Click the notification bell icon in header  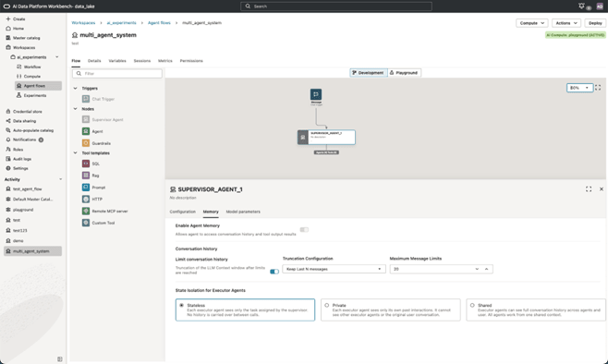(581, 6)
